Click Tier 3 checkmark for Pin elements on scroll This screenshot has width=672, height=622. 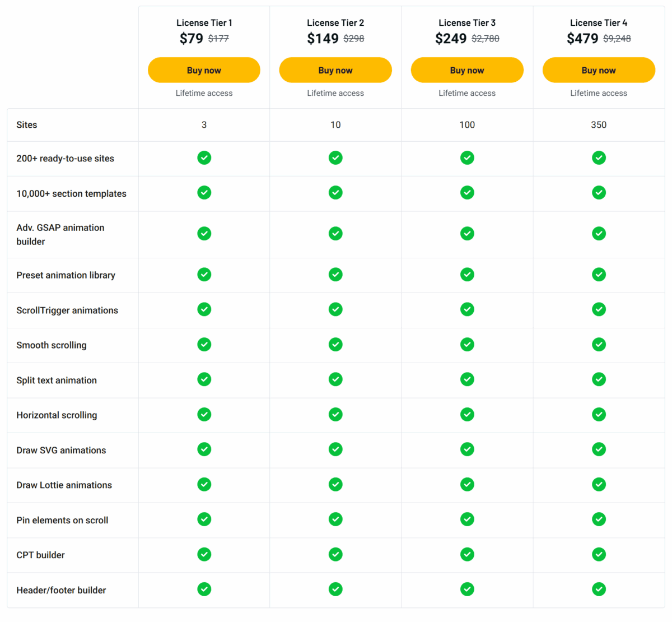click(467, 519)
